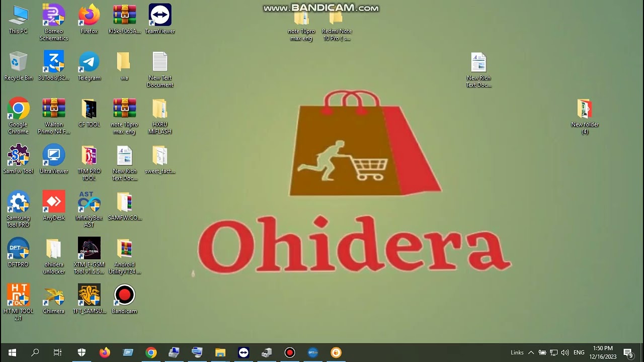The image size is (644, 362).
Task: Open the Recycle Bin
Action: (x=18, y=66)
